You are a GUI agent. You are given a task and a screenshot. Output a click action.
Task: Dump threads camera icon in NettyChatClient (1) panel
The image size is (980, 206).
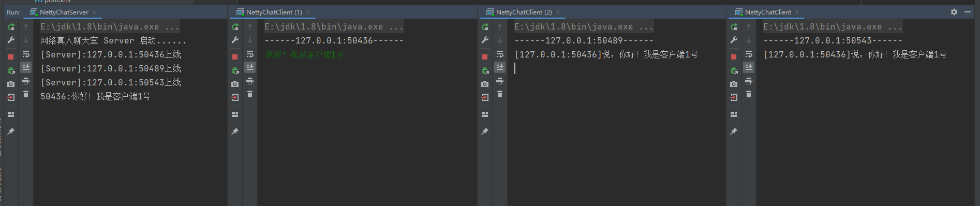(235, 84)
